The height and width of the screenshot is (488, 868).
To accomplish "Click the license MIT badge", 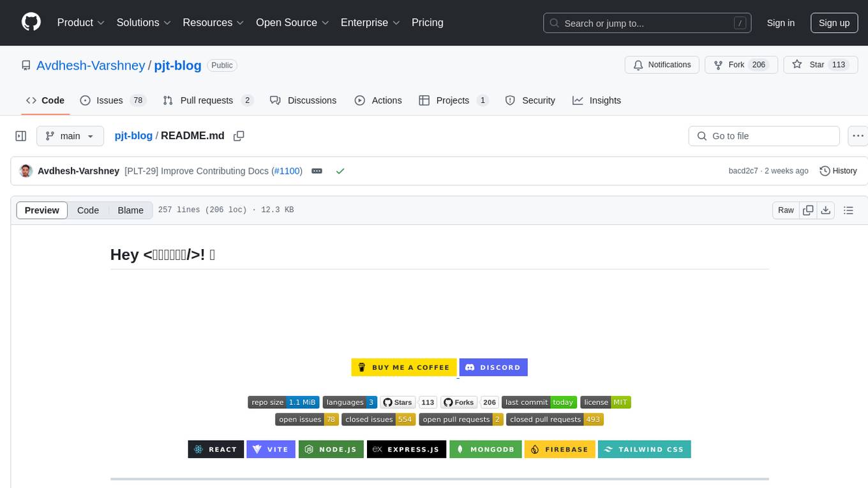I will coord(606,402).
